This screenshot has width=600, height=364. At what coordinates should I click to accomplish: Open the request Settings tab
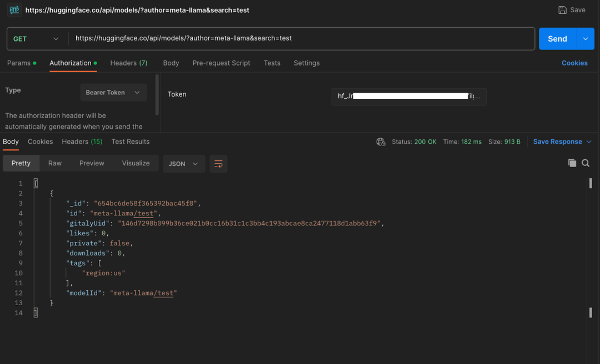pos(307,63)
